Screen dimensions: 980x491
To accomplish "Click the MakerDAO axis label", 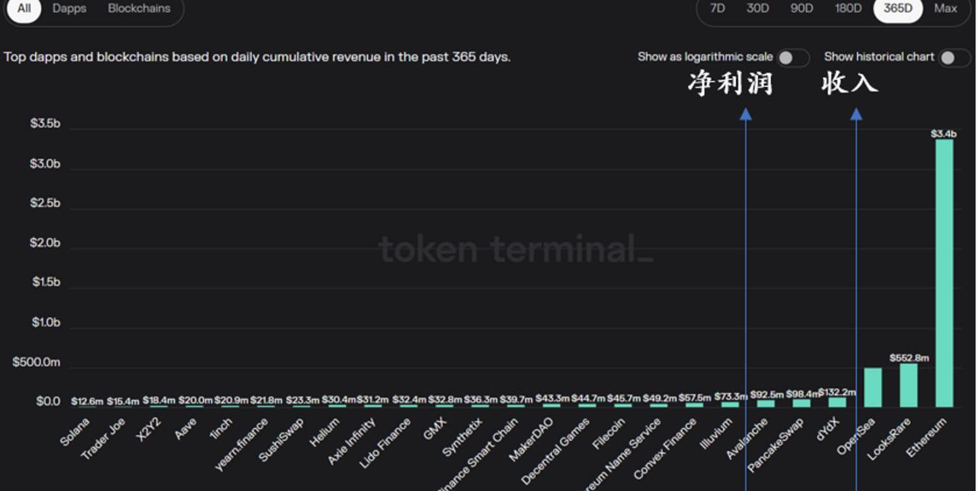I will [531, 440].
